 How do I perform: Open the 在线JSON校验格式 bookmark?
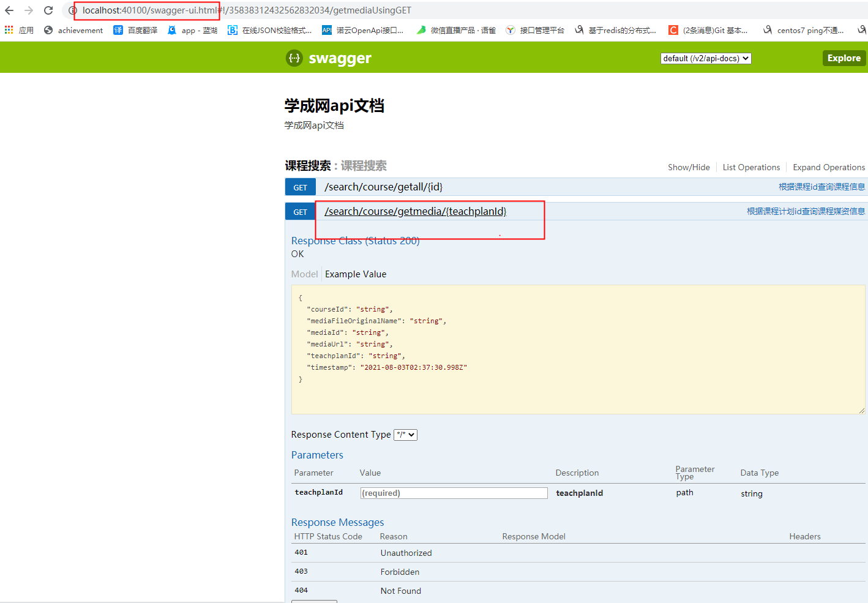tap(270, 30)
